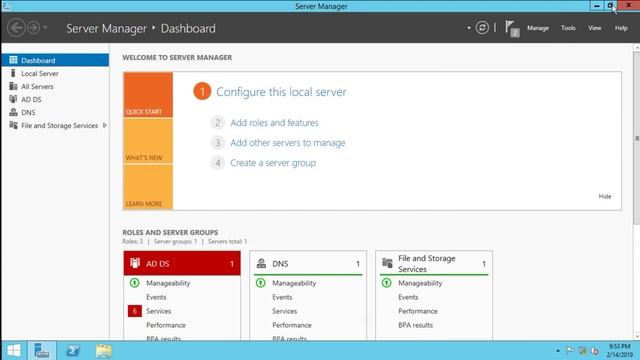Open the Manage menu

click(538, 28)
